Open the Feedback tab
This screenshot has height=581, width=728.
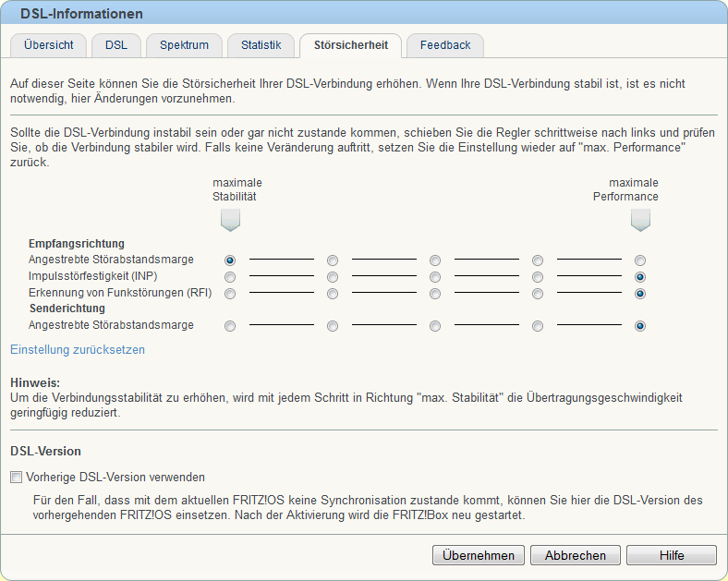click(445, 45)
